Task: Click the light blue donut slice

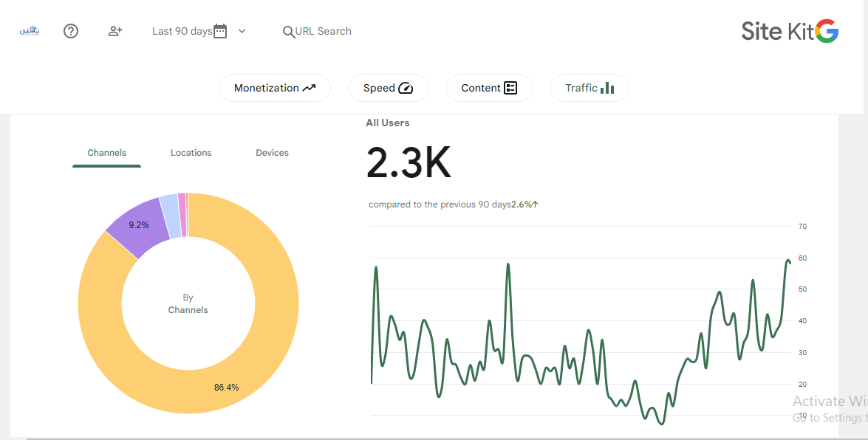Action: point(171,216)
